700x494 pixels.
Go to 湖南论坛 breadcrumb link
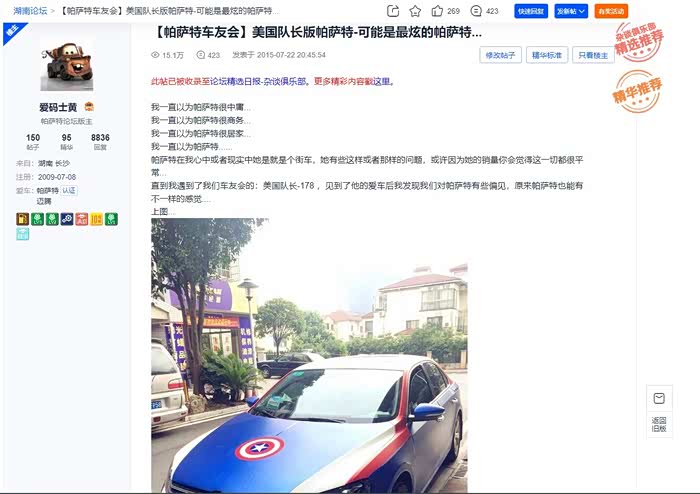(30, 11)
